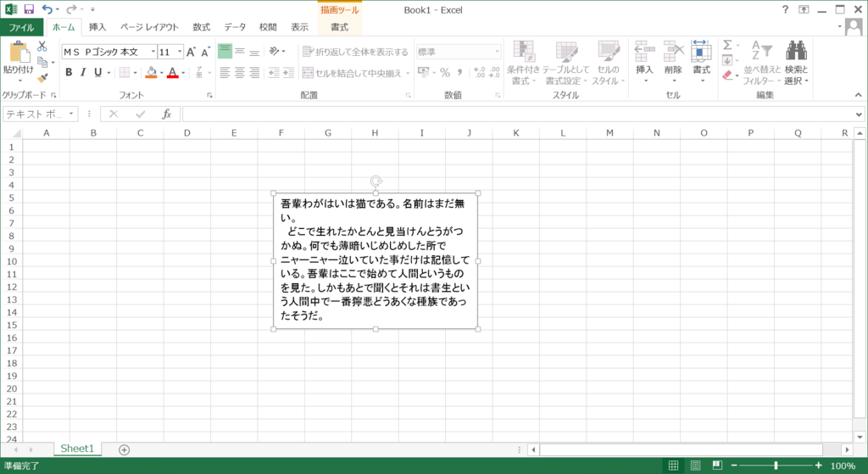Open drawing tools 書式 tab
Image resolution: width=868 pixels, height=474 pixels.
pos(339,27)
